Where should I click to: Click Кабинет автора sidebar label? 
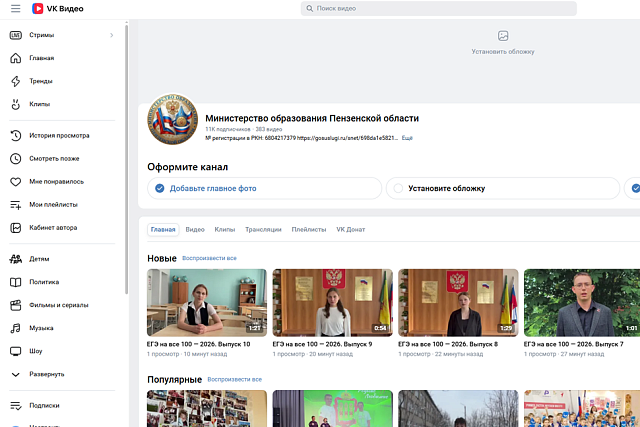pos(53,228)
